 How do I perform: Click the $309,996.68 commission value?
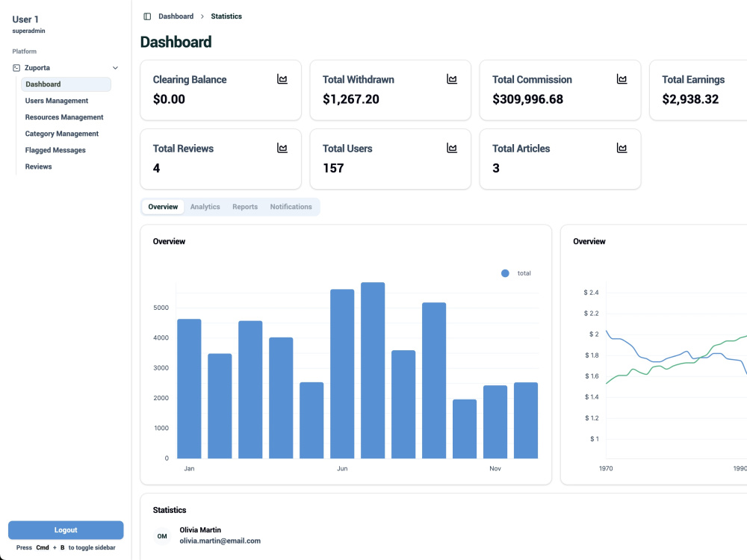527,99
